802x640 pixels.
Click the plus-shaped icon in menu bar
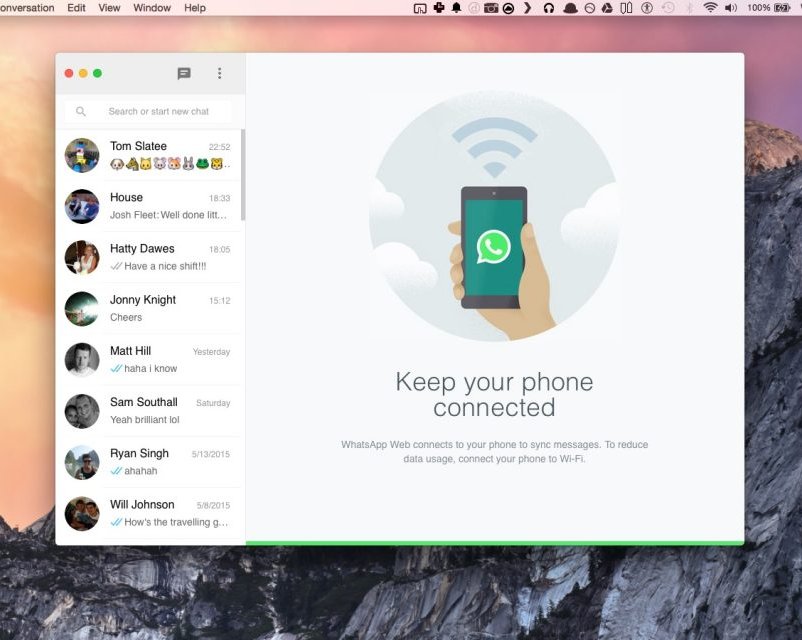coord(439,8)
